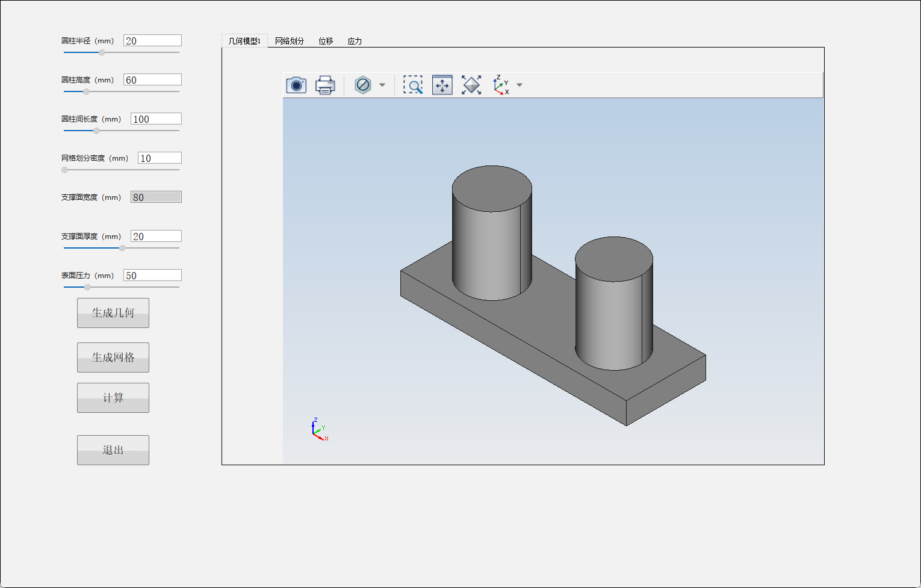Click the XYZ view orientation icon
This screenshot has height=588, width=921.
pyautogui.click(x=501, y=85)
